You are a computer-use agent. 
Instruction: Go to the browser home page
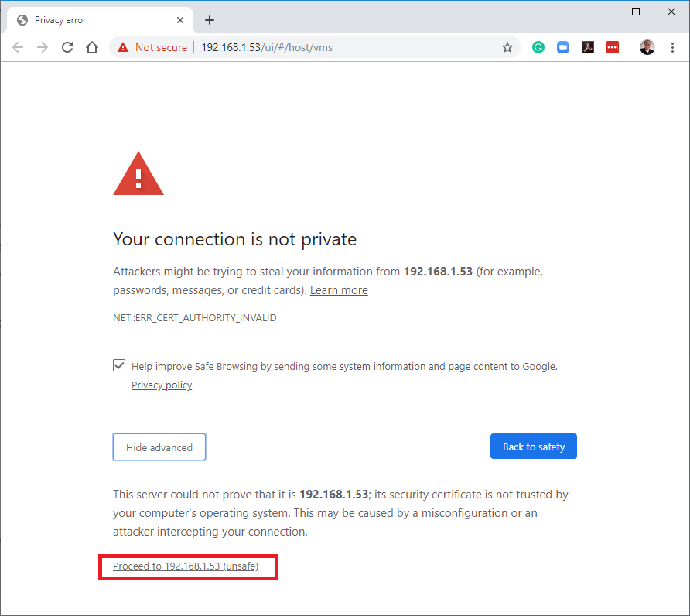[x=92, y=47]
